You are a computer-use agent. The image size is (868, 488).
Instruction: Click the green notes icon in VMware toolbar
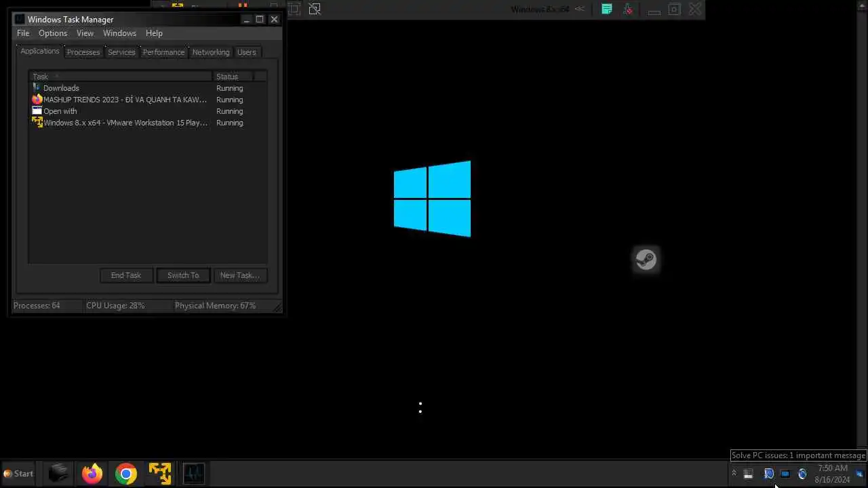(x=607, y=9)
